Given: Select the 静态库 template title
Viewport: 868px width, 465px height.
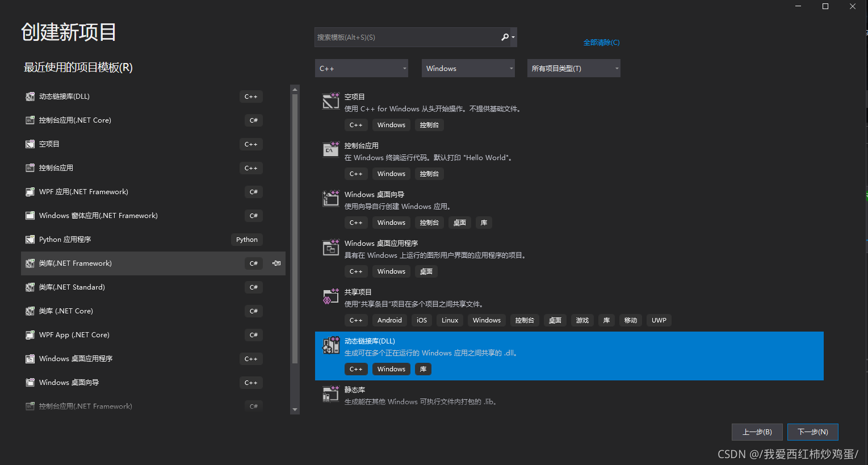Looking at the screenshot, I should point(355,390).
